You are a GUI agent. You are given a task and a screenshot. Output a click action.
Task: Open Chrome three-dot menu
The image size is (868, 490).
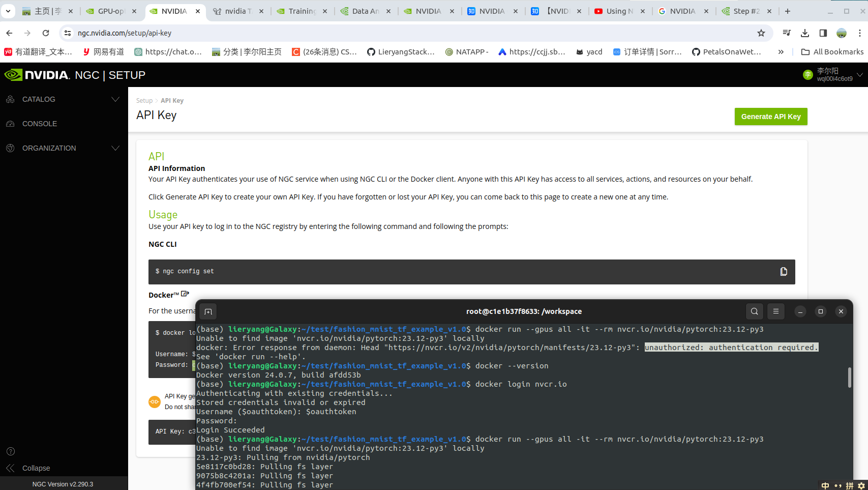860,33
